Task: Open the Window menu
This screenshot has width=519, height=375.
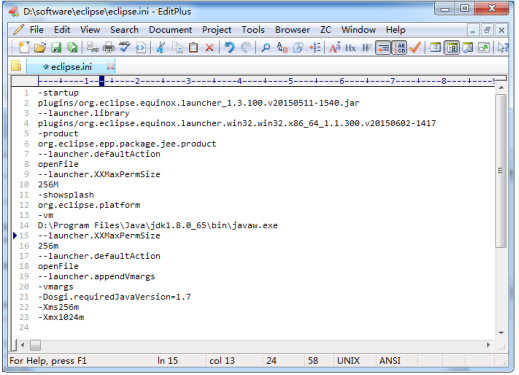Action: 358,30
